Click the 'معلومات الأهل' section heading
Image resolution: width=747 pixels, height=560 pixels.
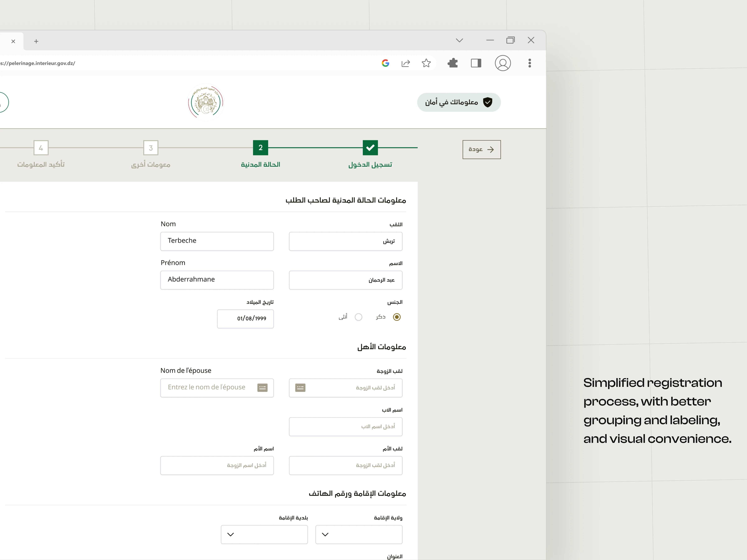pyautogui.click(x=382, y=347)
